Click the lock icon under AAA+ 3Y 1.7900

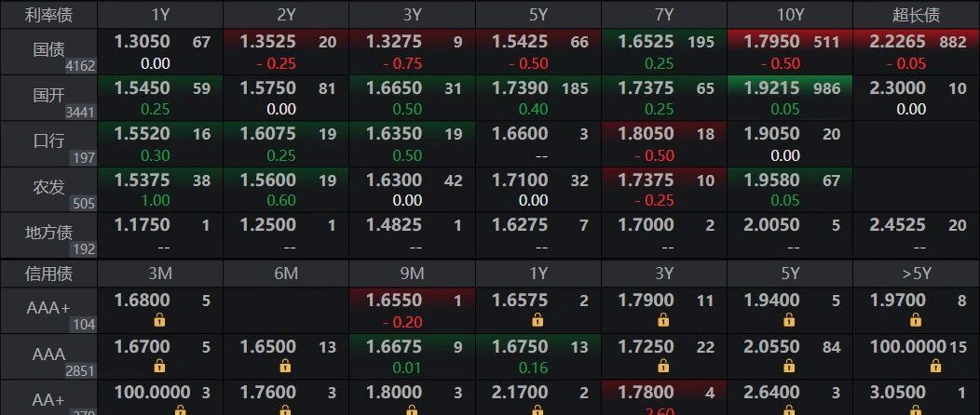(x=663, y=320)
